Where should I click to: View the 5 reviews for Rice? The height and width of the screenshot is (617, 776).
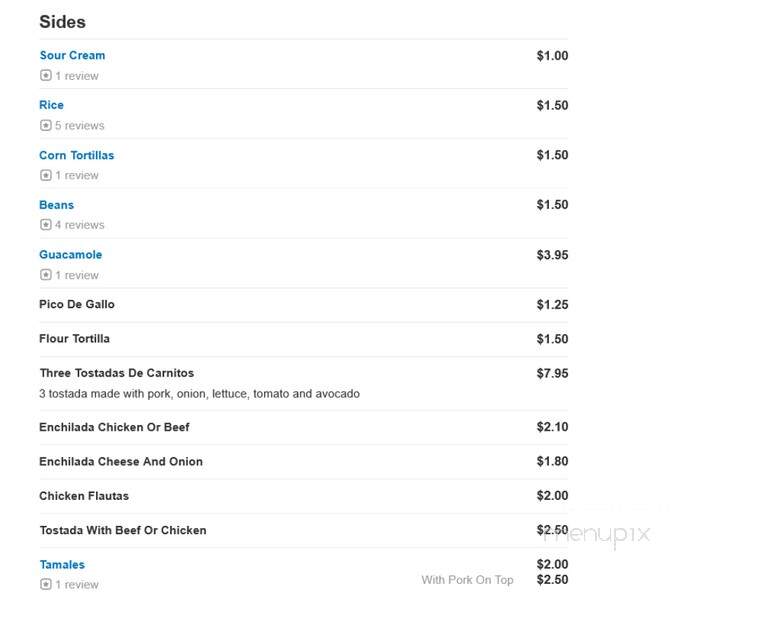coord(80,126)
